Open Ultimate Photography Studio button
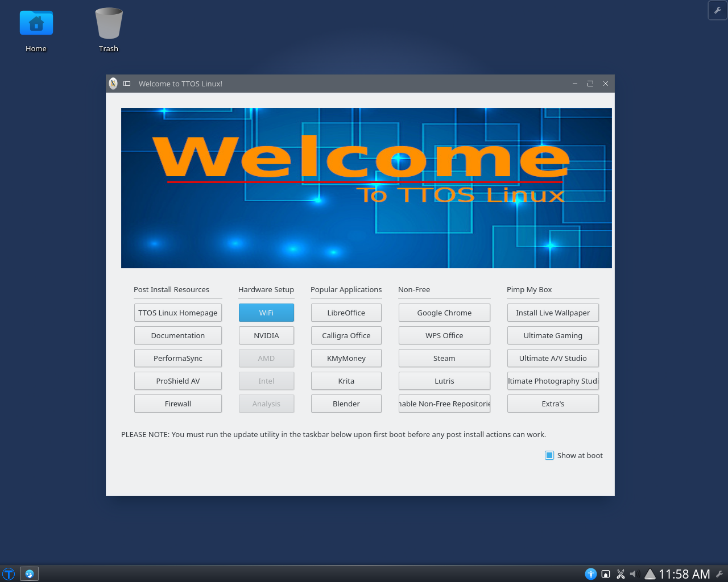 [x=553, y=381]
